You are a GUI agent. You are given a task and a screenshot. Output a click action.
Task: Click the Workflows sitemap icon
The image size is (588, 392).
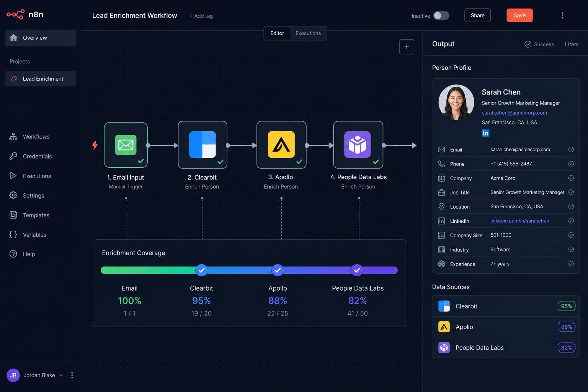coord(13,137)
